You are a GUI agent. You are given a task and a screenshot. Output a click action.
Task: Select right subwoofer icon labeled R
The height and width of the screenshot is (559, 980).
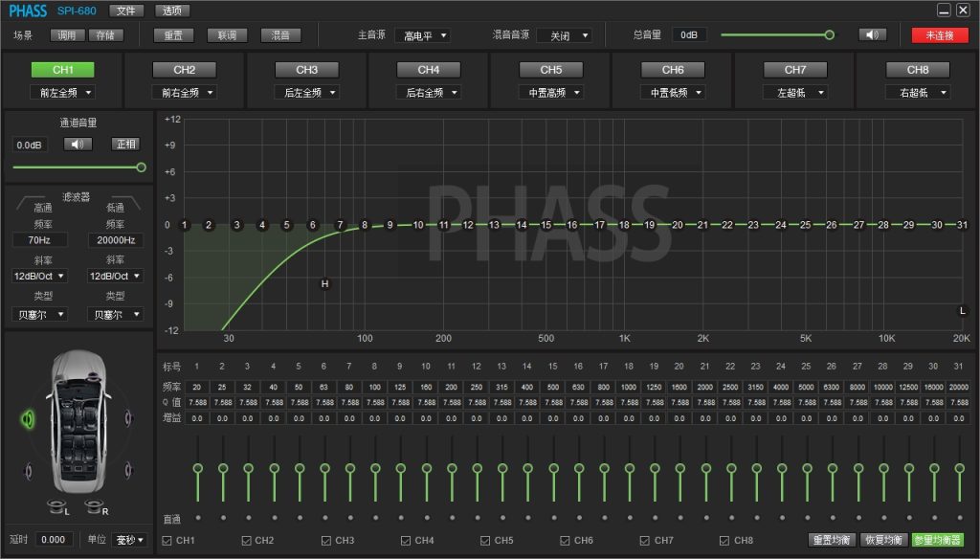pos(94,506)
